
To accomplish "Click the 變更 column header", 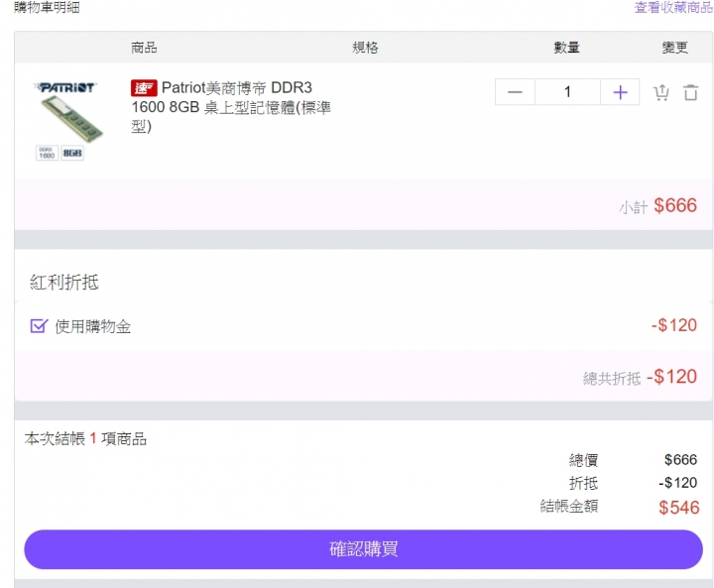I will click(675, 48).
